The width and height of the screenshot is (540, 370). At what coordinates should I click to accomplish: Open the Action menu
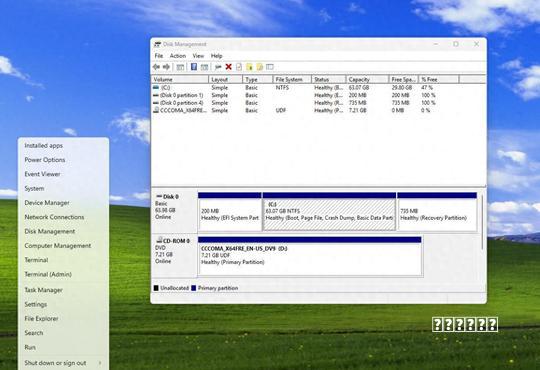coord(178,56)
